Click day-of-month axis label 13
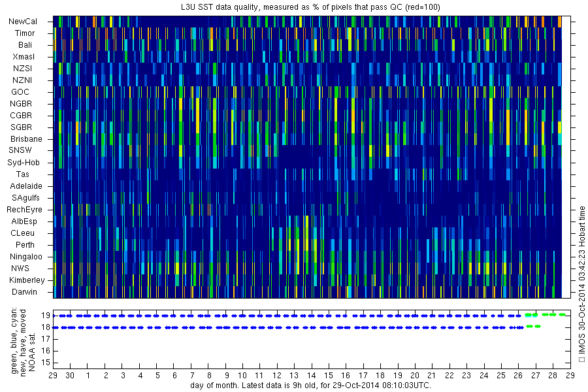Image resolution: width=588 pixels, height=392 pixels. 294,376
